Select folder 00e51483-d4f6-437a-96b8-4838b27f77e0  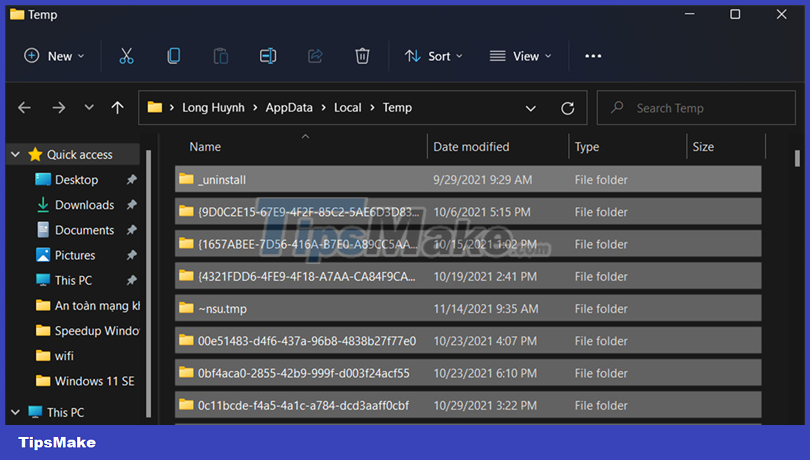pos(468,341)
